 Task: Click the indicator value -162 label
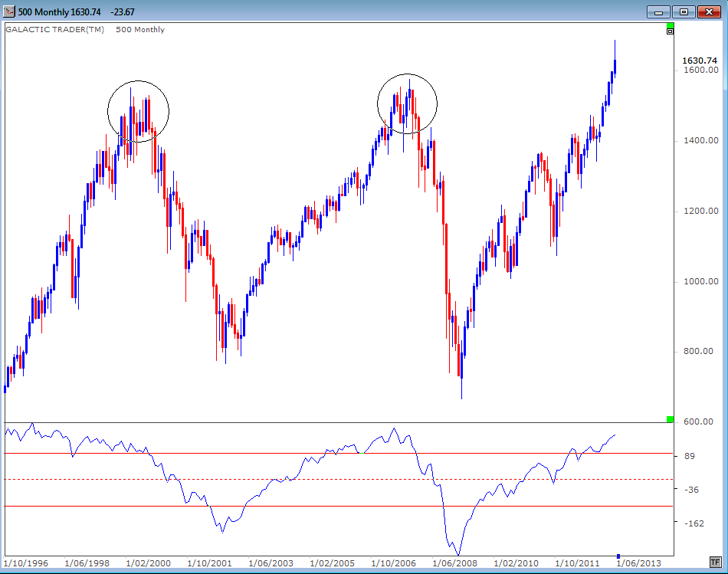[x=694, y=523]
